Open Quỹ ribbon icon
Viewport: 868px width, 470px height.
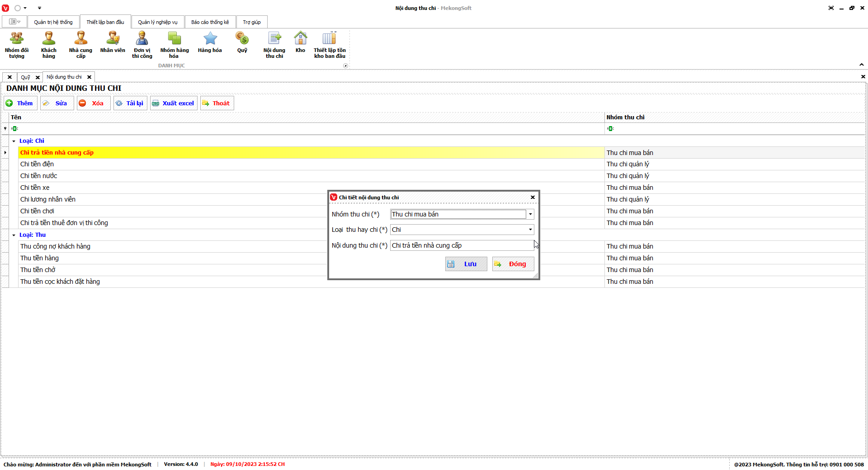(242, 42)
